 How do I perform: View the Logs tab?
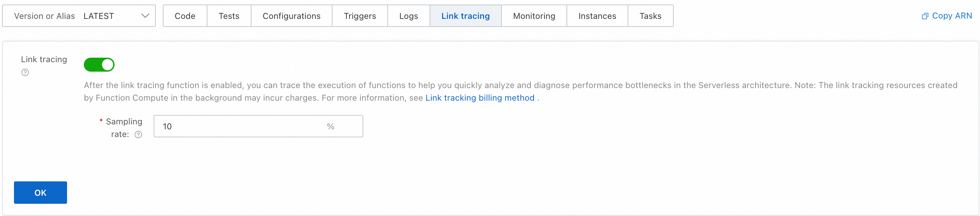pos(408,16)
